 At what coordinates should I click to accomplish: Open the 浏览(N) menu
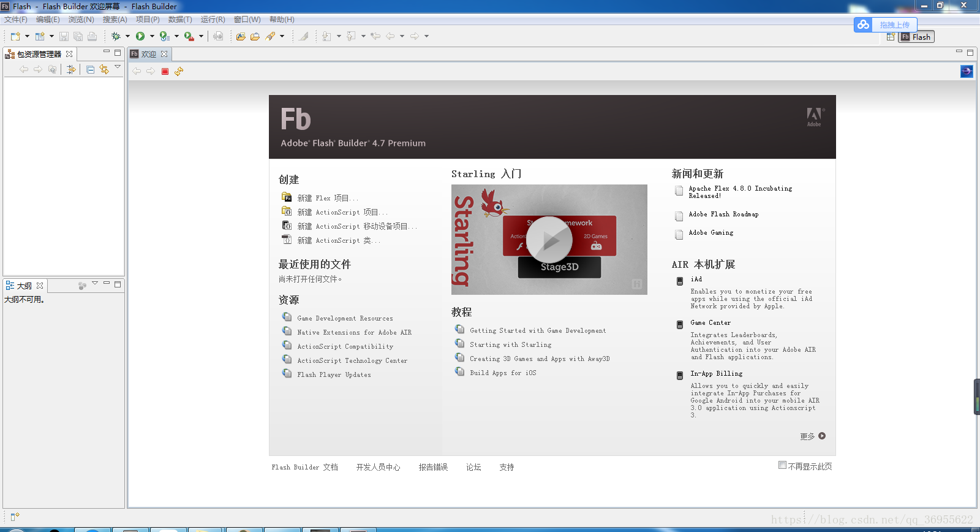tap(81, 20)
